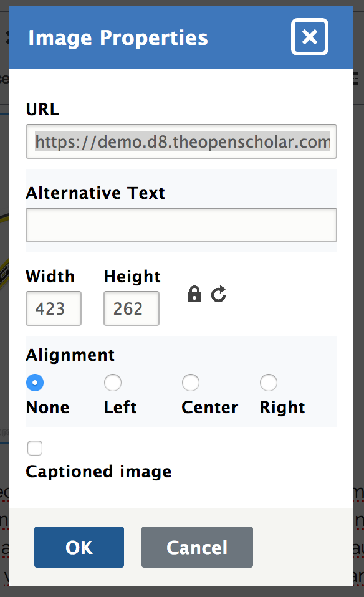364x597 pixels.
Task: Click the Cancel button
Action: point(197,547)
